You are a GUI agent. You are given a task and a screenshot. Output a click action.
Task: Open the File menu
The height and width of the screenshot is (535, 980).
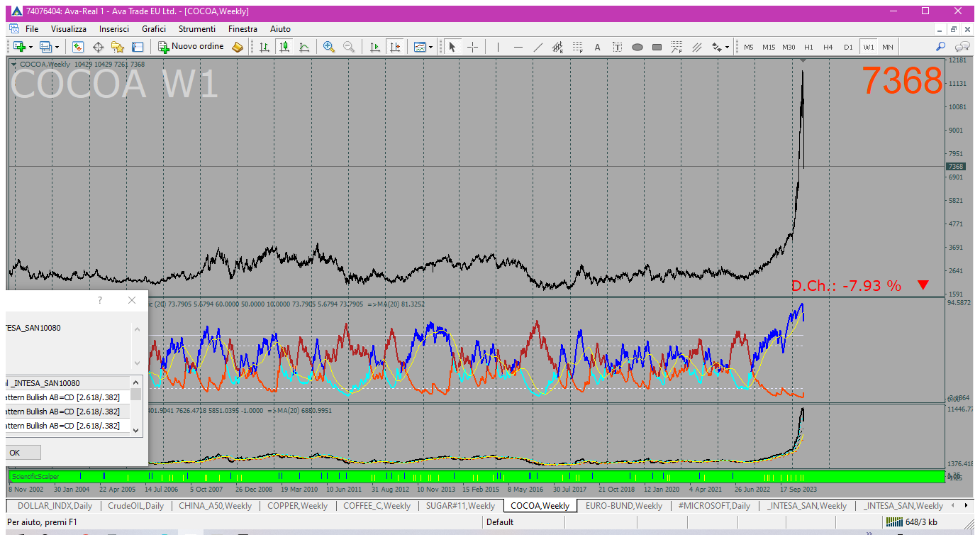[x=32, y=29]
